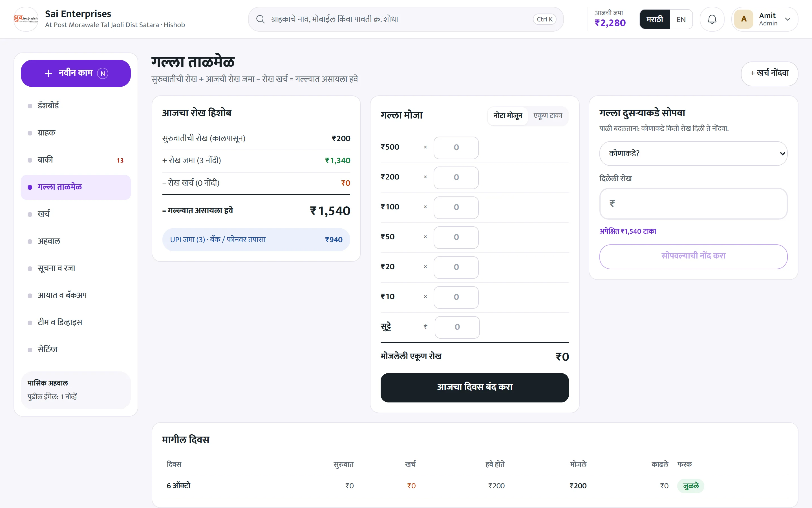Open सूचना व रजा in sidebar

[x=76, y=268]
